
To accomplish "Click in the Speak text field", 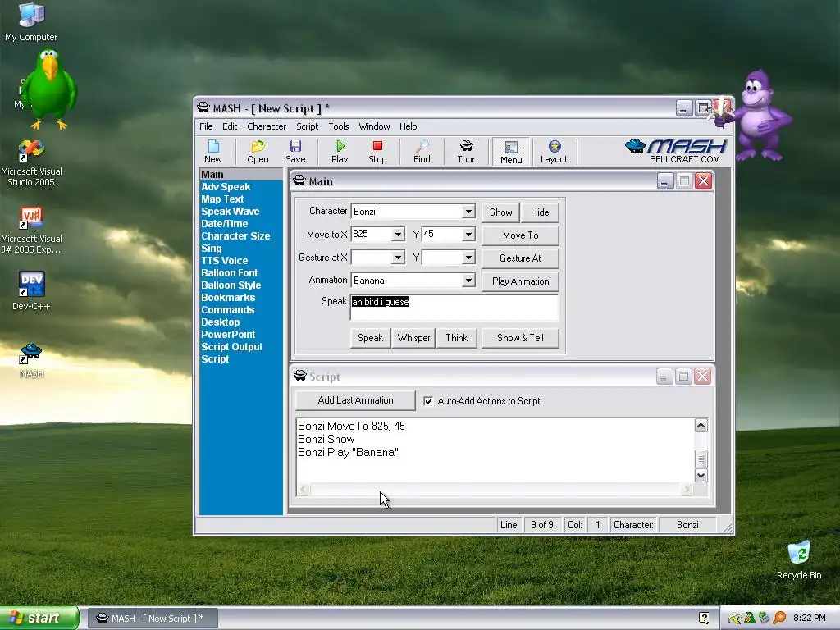I will tap(454, 307).
